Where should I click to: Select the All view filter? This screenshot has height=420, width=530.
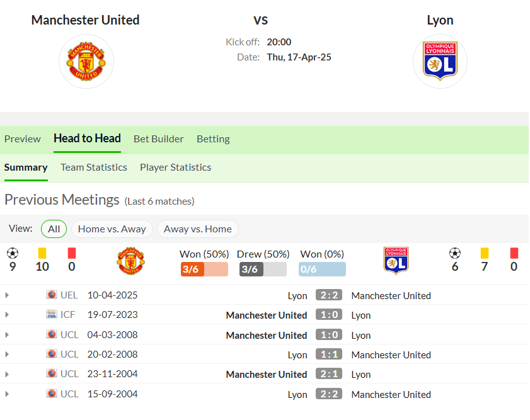pos(54,229)
